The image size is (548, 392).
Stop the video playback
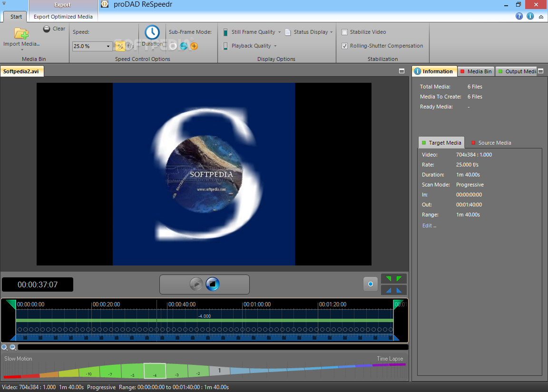click(x=213, y=284)
